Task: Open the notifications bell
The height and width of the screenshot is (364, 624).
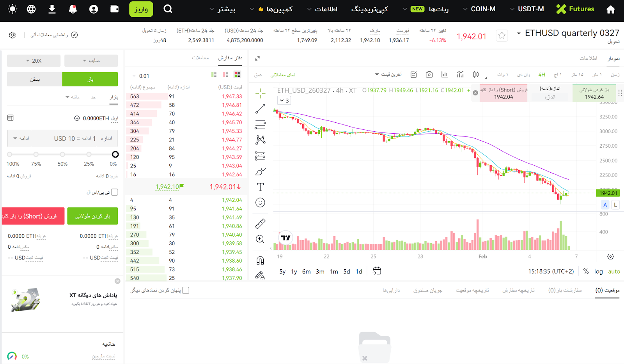Action: click(x=73, y=9)
